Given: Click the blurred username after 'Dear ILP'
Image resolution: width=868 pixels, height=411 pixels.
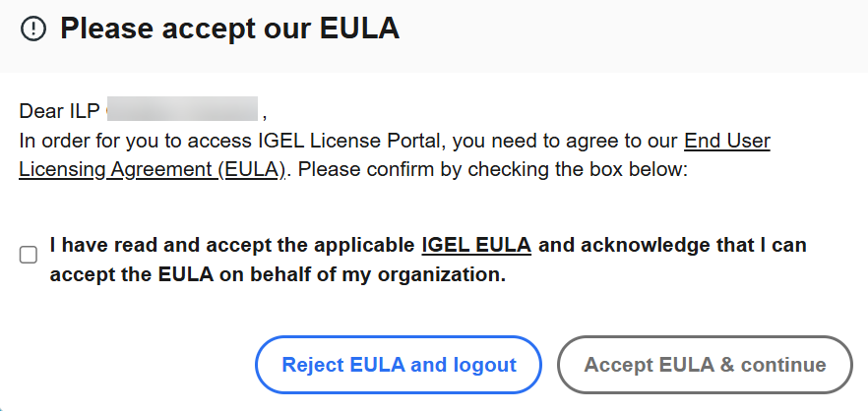Looking at the screenshot, I should (x=182, y=109).
